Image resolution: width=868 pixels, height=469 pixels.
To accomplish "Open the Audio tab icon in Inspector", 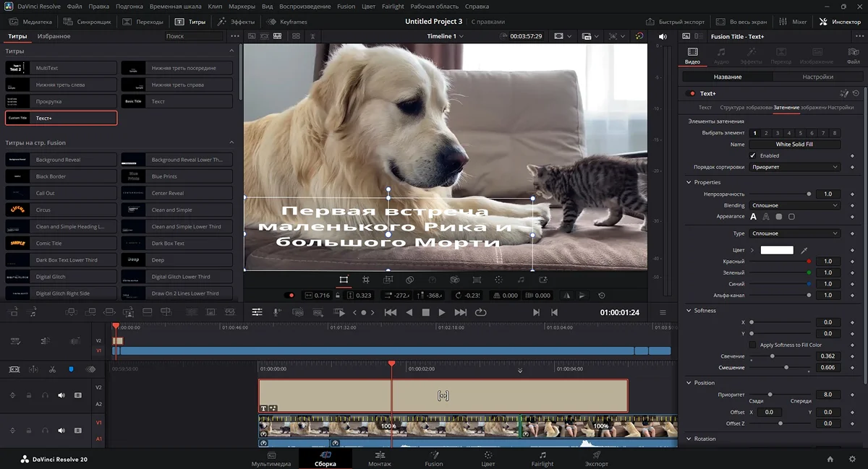I will click(x=721, y=52).
